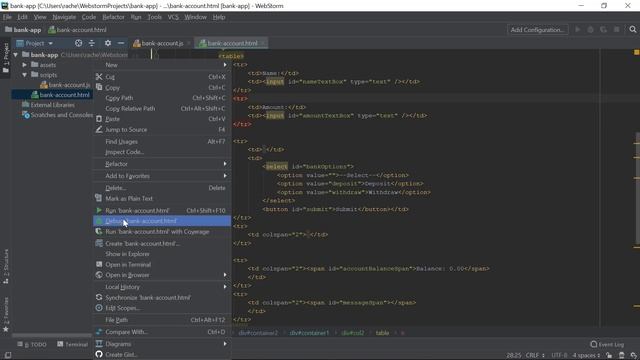Click the toolbar Run arrow button
Screen dimensions: 640x360
coord(578,29)
